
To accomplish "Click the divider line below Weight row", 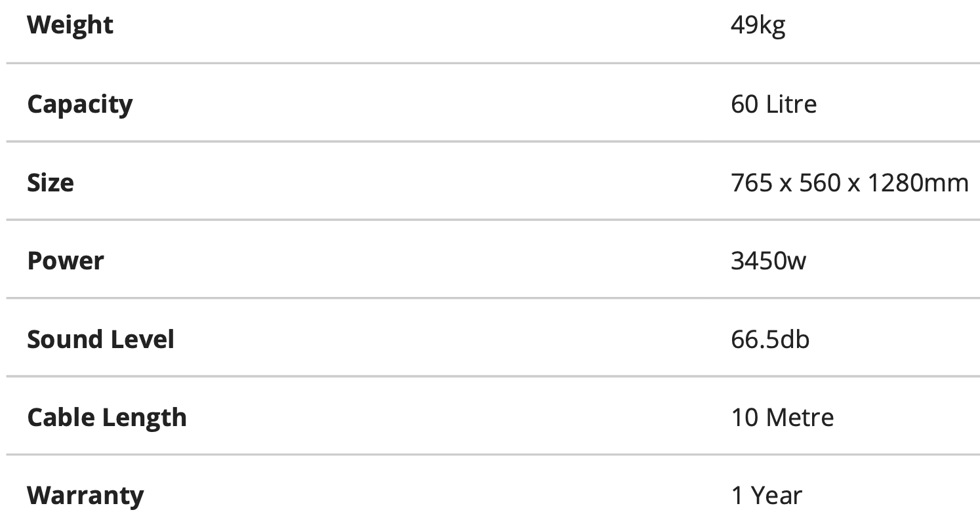I will pos(493,63).
